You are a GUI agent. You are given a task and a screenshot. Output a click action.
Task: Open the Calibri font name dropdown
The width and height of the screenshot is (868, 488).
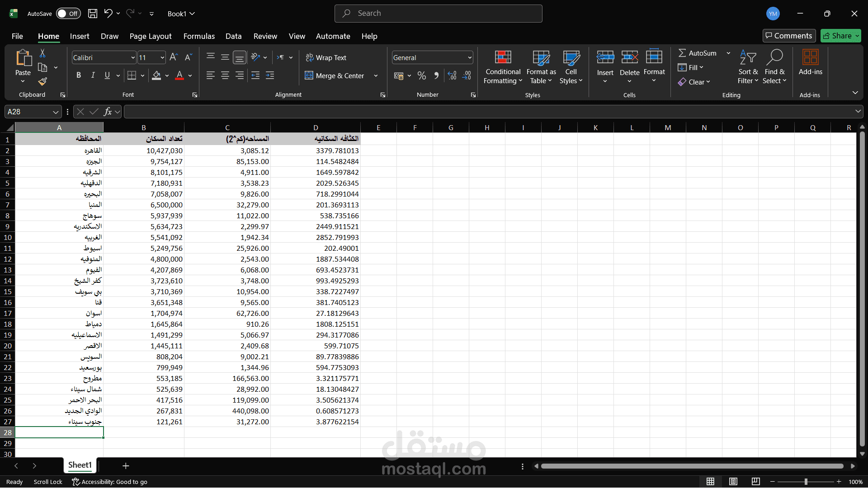pos(133,58)
